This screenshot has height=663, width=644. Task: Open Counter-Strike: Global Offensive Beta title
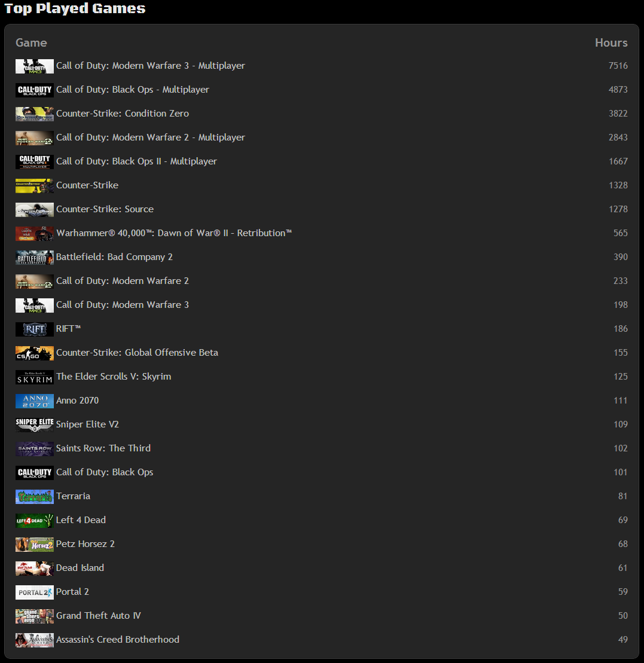point(137,353)
